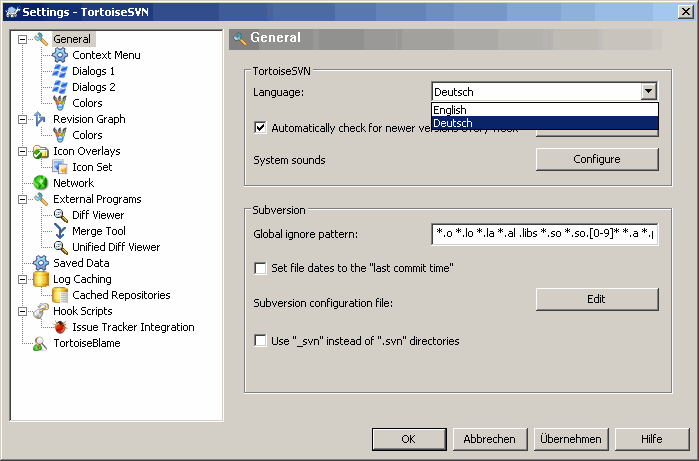Click the Log Caching database icon

tap(41, 279)
